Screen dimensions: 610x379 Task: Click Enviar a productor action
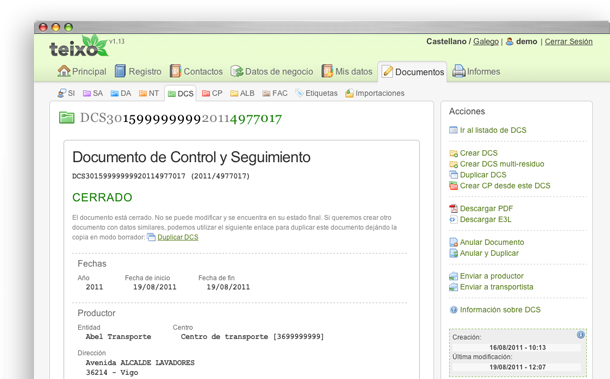point(491,276)
